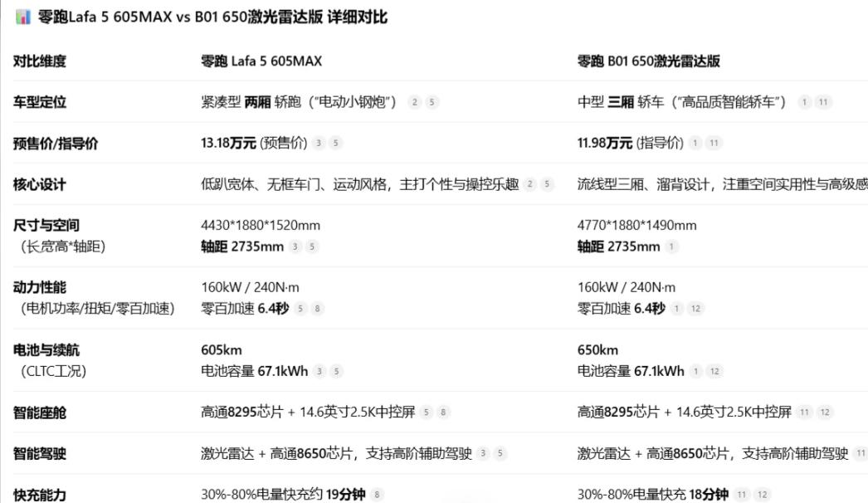Open citation 1 beside B01 电池容量 67.1kWh
The height and width of the screenshot is (503, 868).
point(696,371)
